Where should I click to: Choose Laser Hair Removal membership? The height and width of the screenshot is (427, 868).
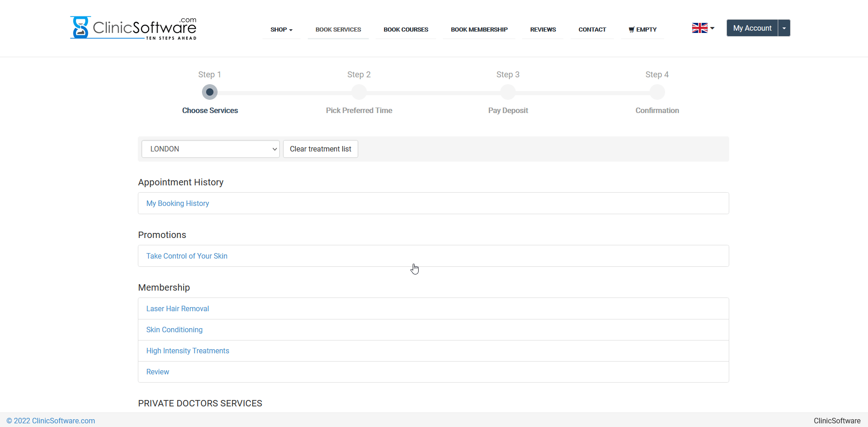[x=178, y=309]
